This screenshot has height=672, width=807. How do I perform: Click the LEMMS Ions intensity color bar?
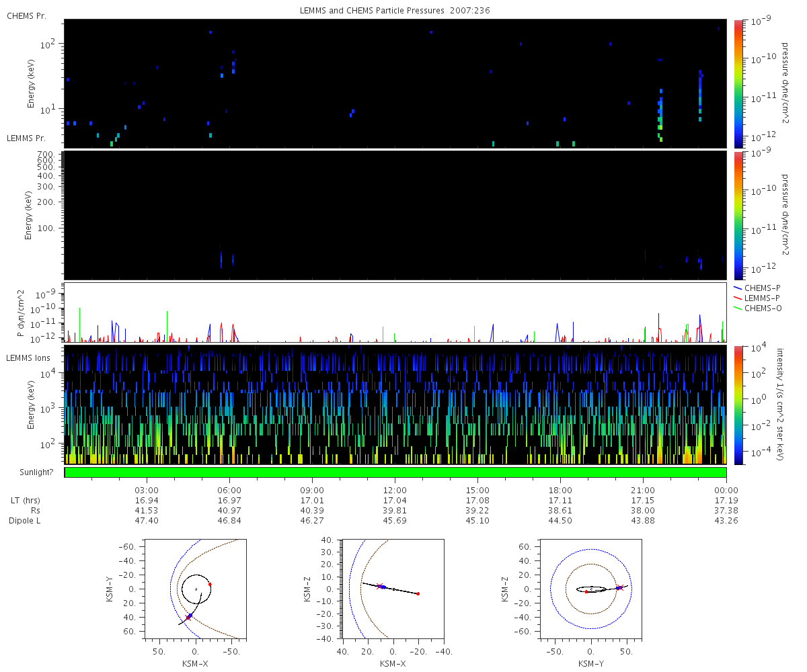click(x=738, y=405)
